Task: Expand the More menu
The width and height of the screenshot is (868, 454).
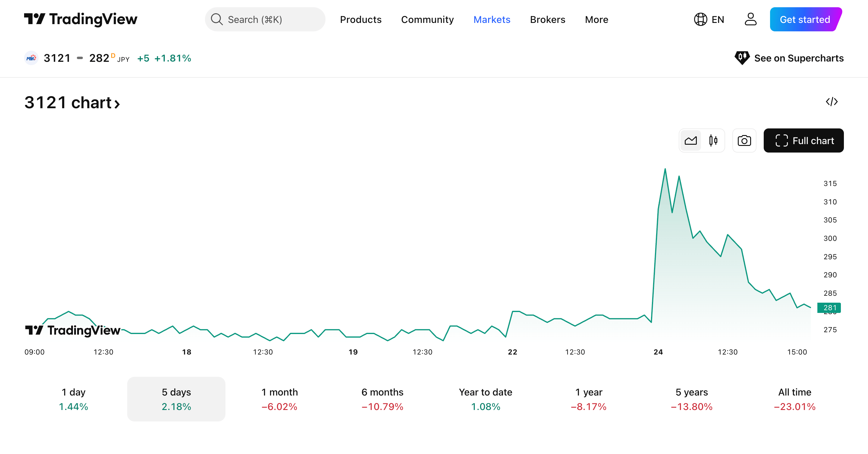Action: click(x=596, y=20)
